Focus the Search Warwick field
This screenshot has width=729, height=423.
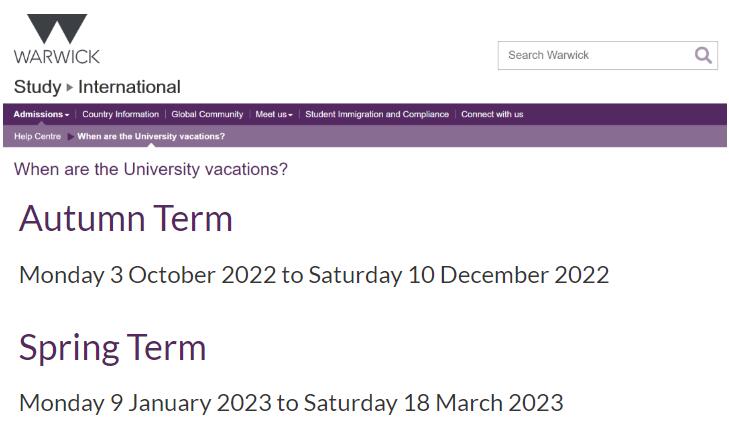[x=607, y=55]
